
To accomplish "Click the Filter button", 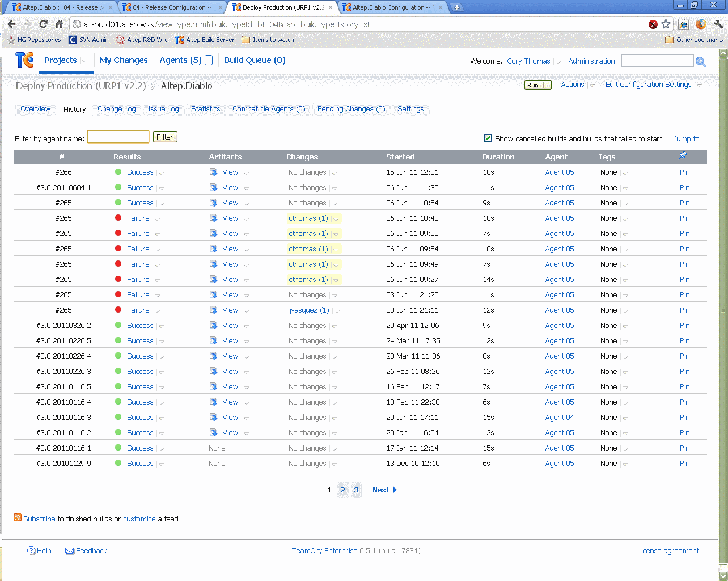I will pos(164,137).
